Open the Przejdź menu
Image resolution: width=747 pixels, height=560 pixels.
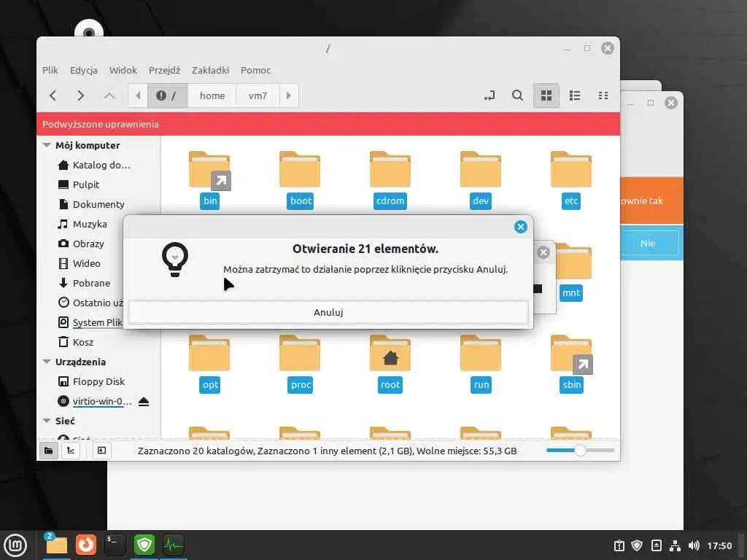click(x=164, y=71)
